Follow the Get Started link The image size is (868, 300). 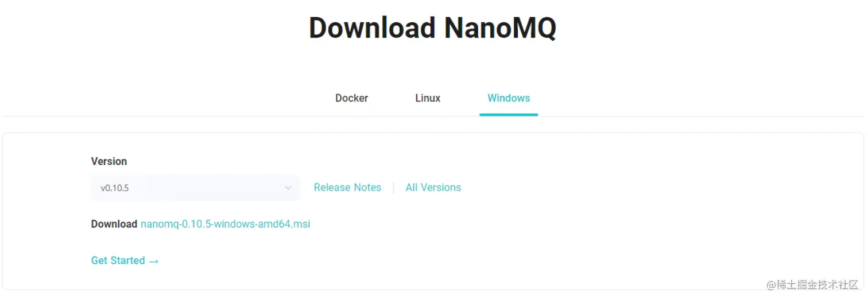pyautogui.click(x=118, y=260)
